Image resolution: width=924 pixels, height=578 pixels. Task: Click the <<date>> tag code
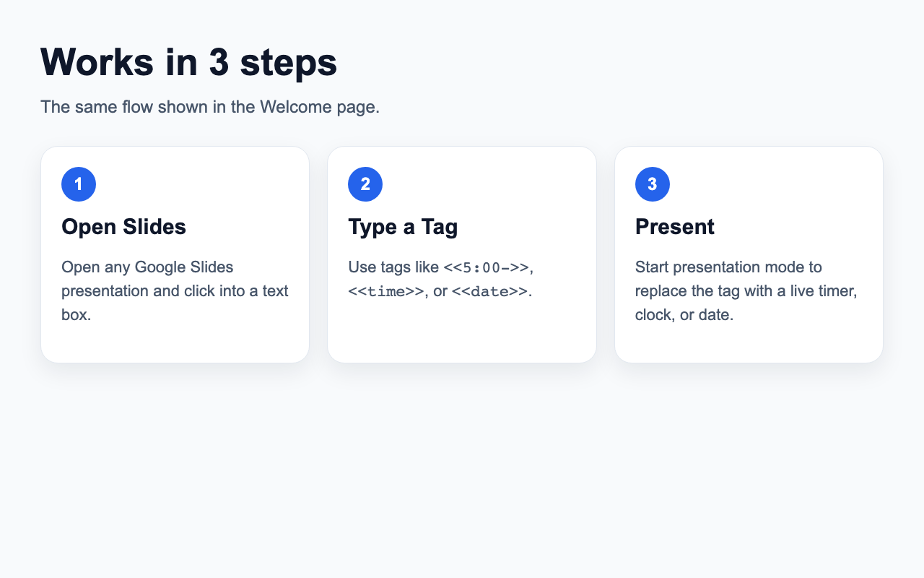[490, 292]
